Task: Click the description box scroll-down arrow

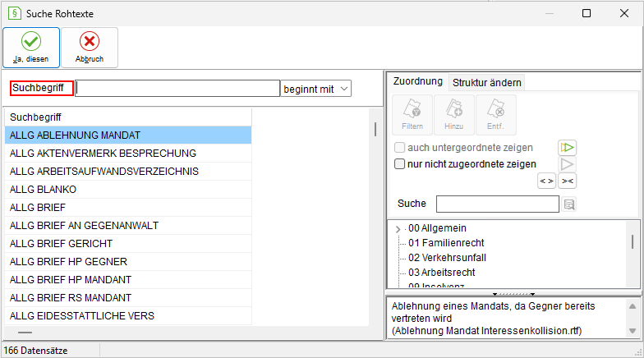Action: click(x=632, y=331)
